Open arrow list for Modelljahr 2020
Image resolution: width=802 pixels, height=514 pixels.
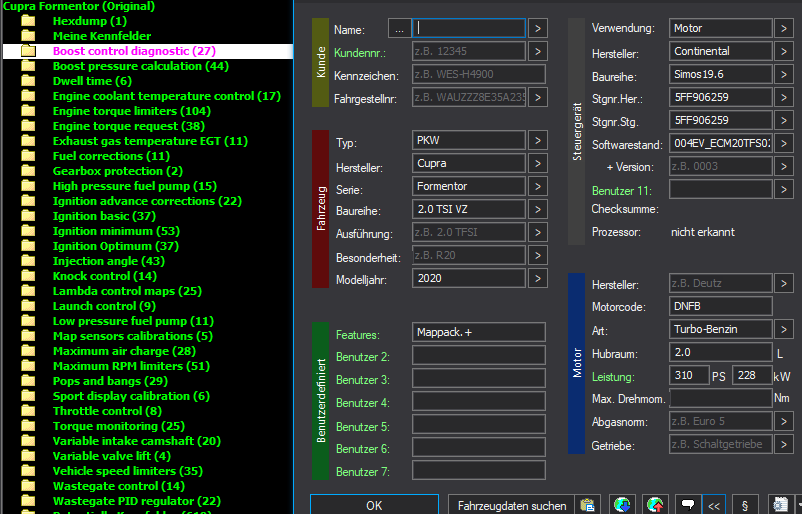point(538,278)
